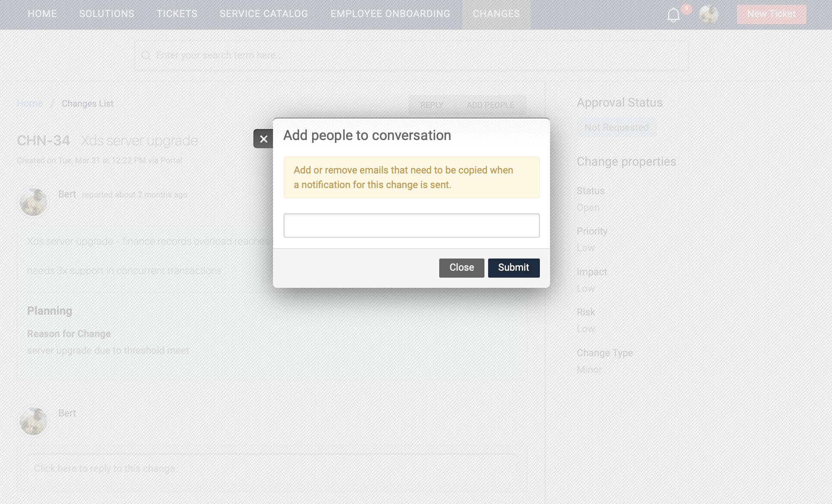This screenshot has height=504, width=832.
Task: Open the notifications bell icon
Action: point(673,15)
